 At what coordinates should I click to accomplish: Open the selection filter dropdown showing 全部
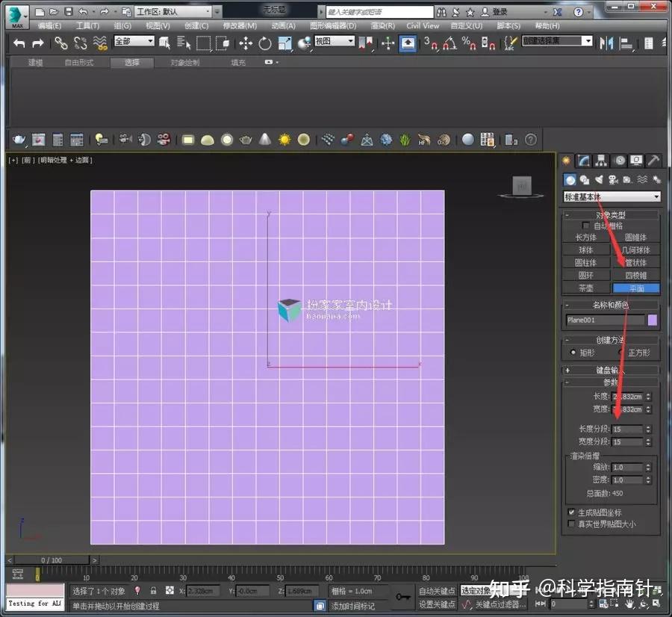133,41
